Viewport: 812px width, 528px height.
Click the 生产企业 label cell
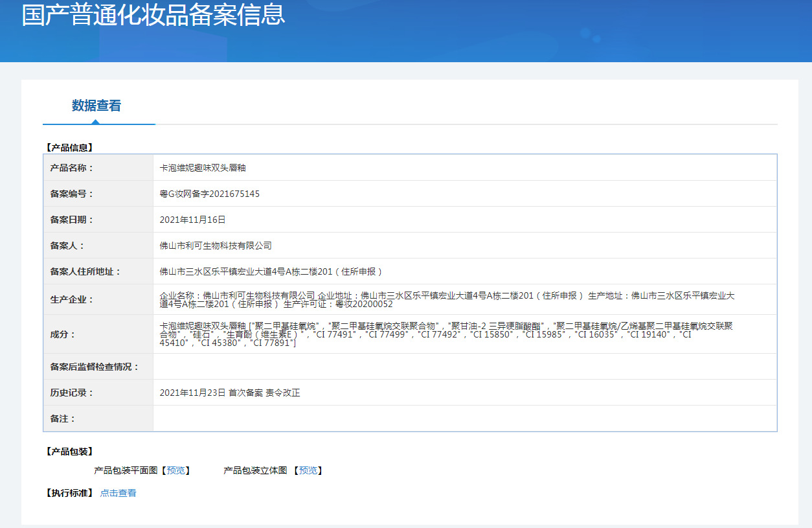coord(98,299)
